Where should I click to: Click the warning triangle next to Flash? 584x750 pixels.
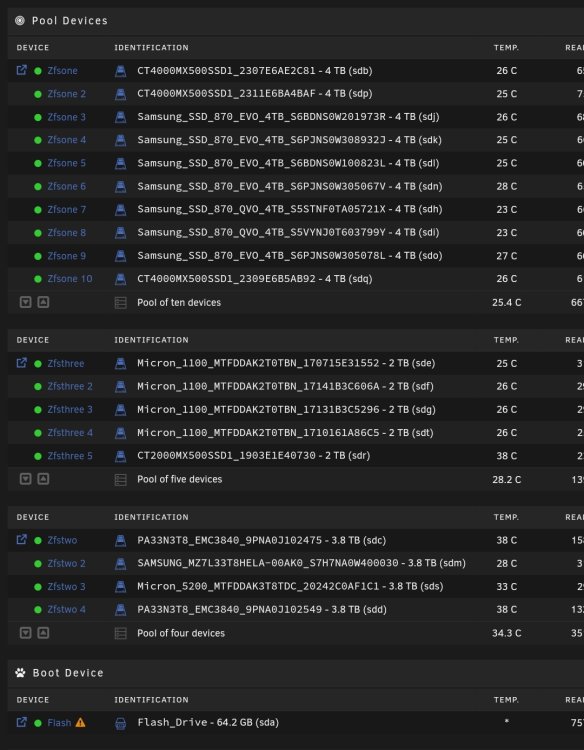80,722
